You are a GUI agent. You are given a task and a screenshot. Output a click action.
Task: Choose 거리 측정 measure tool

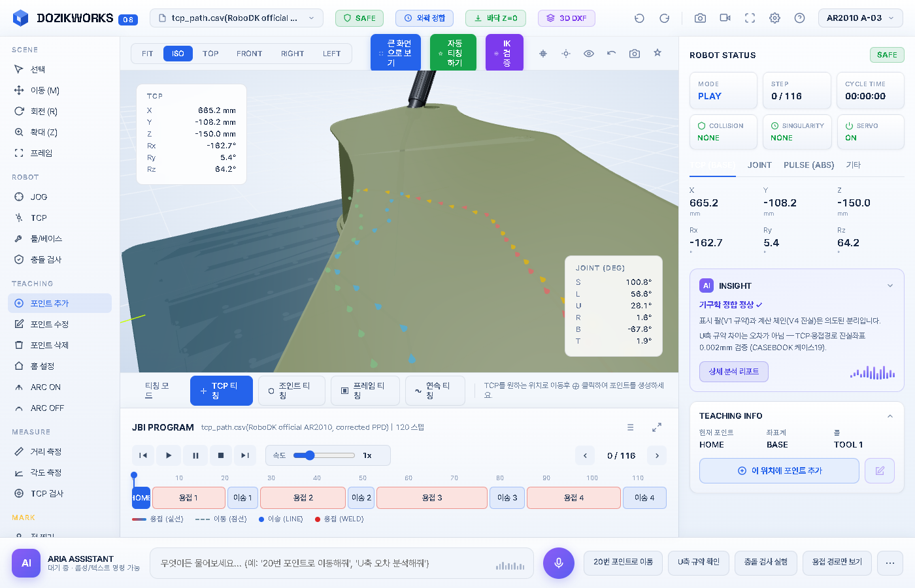(x=59, y=451)
